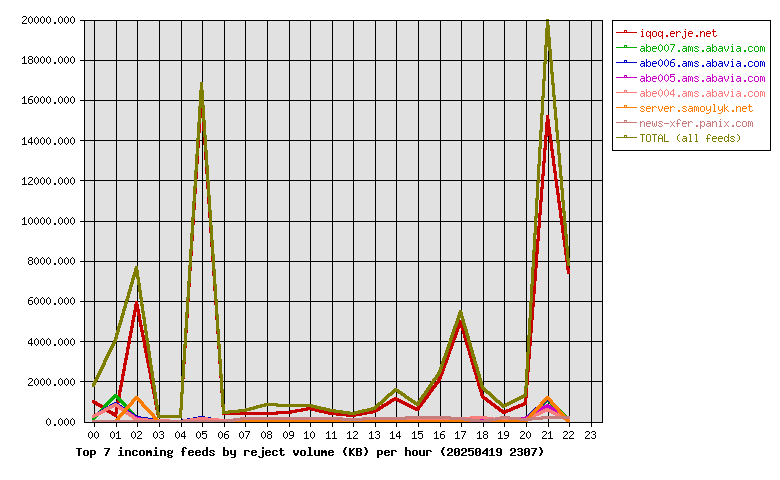Click the 14000.000 y-axis label
The height and width of the screenshot is (480, 780).
(x=48, y=141)
